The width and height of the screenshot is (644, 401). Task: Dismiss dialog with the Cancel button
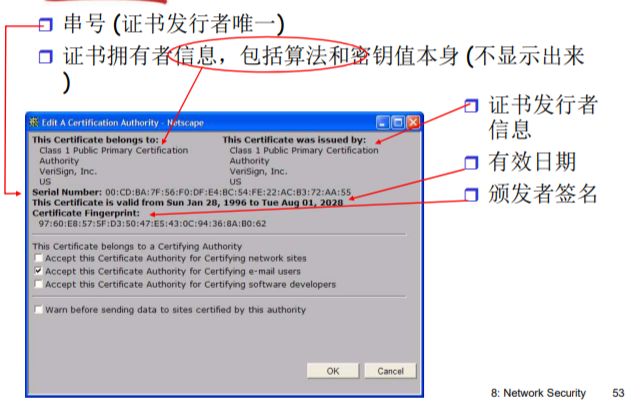(390, 371)
